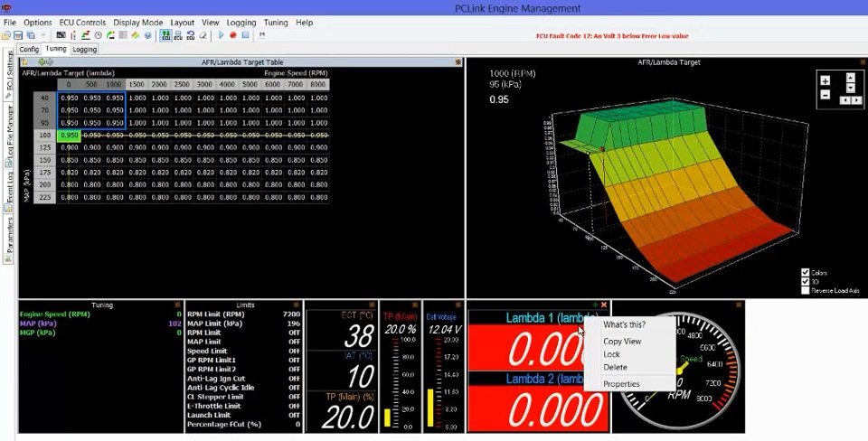The height and width of the screenshot is (441, 868).
Task: Choose Lock in context menu
Action: tap(612, 354)
